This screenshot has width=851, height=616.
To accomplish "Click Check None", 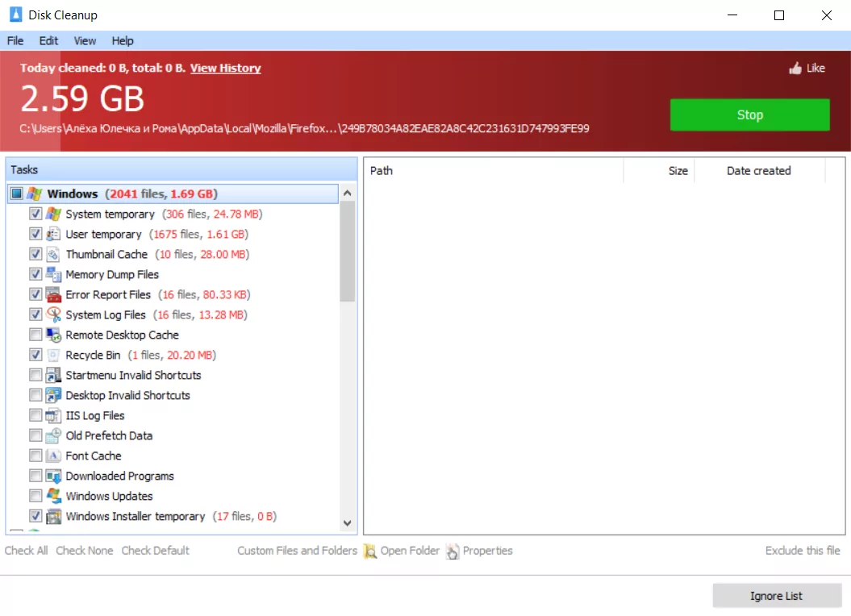I will (84, 551).
